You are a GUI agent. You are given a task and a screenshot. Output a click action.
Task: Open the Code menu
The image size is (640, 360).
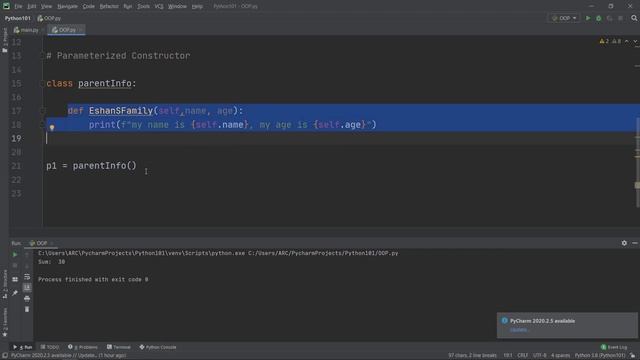89,6
